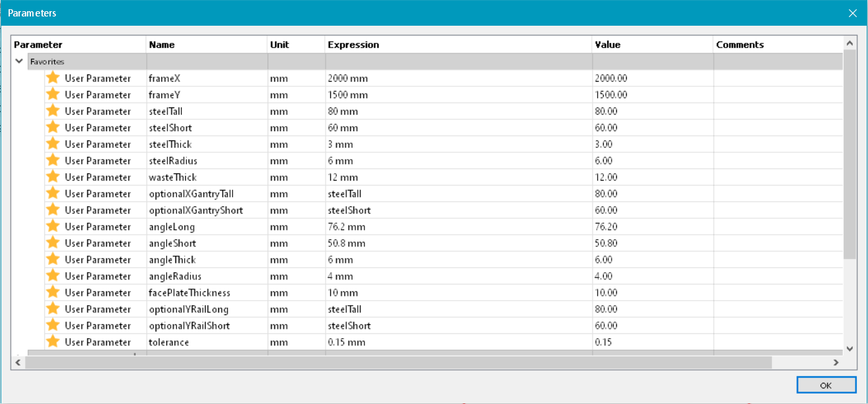868x404 pixels.
Task: Click the favorite star for angleThick
Action: (53, 259)
